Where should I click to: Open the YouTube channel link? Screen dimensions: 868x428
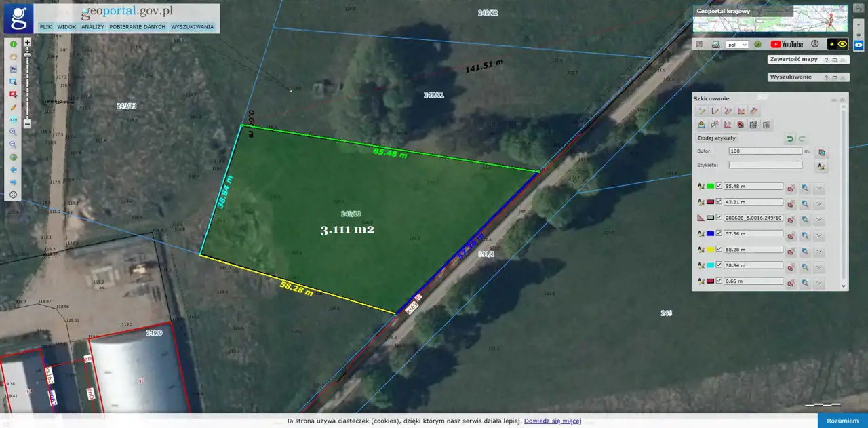tap(787, 45)
